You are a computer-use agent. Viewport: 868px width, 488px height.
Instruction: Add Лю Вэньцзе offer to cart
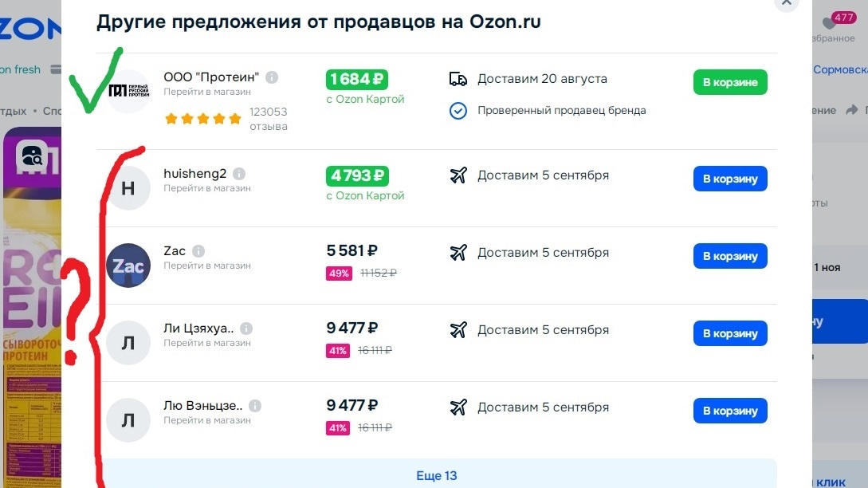[730, 411]
